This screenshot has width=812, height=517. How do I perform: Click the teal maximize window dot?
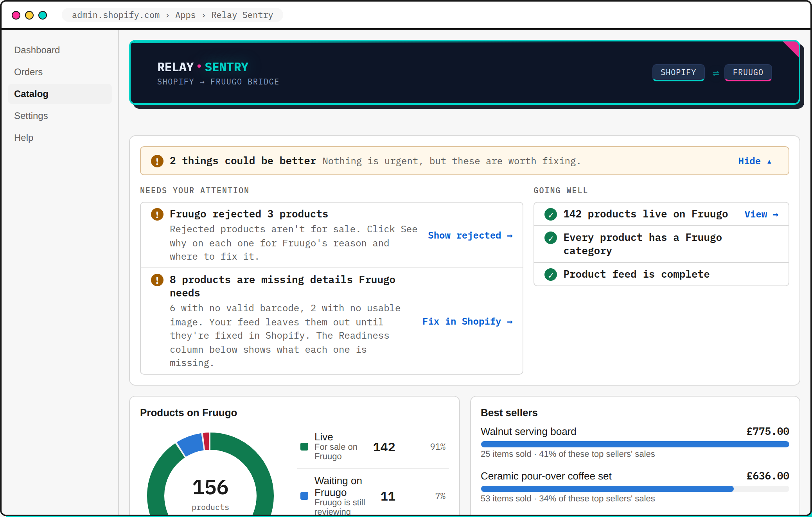click(43, 15)
